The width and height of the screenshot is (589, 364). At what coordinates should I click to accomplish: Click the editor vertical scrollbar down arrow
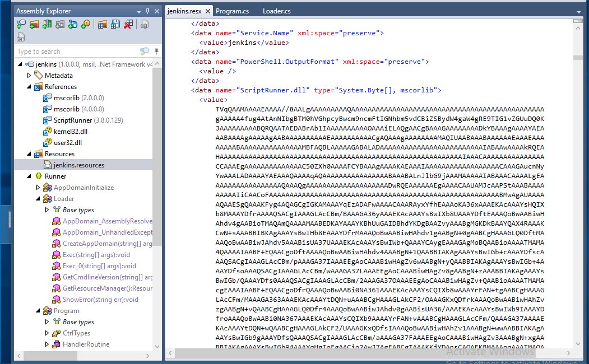tap(578, 344)
